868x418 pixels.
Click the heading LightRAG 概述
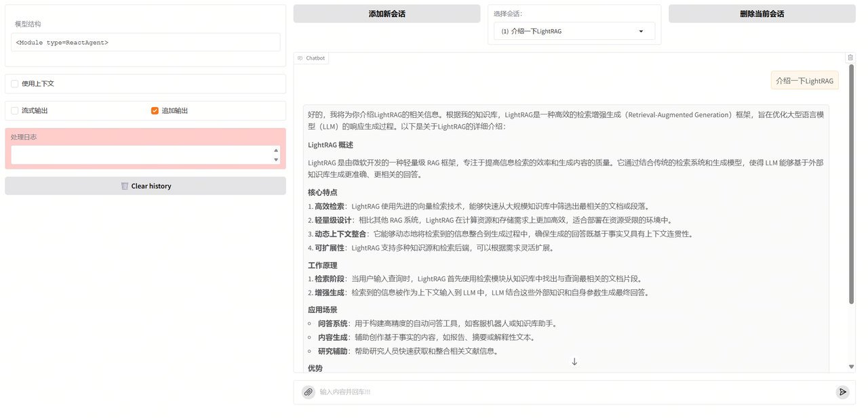pyautogui.click(x=330, y=145)
